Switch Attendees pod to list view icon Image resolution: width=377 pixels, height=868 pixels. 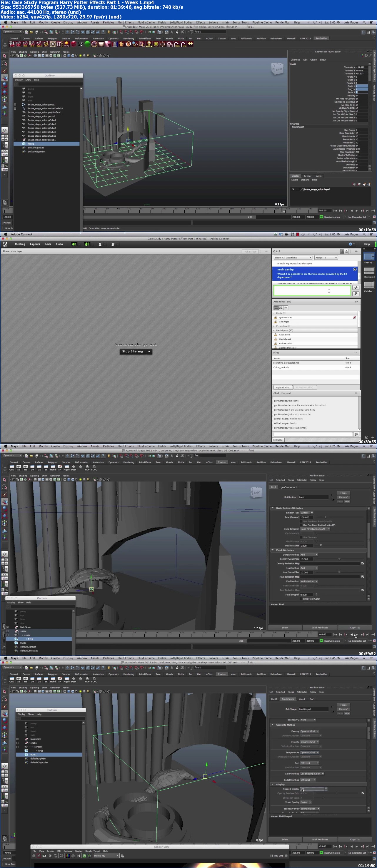[276, 308]
